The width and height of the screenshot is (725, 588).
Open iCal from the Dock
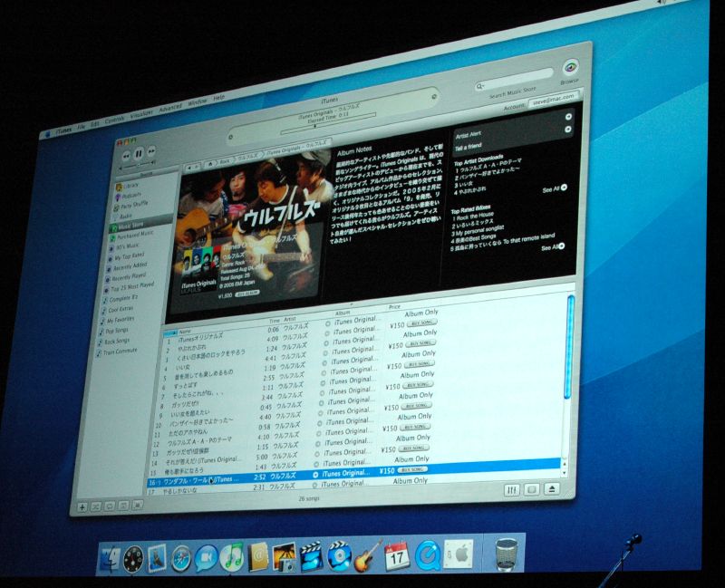click(x=397, y=556)
